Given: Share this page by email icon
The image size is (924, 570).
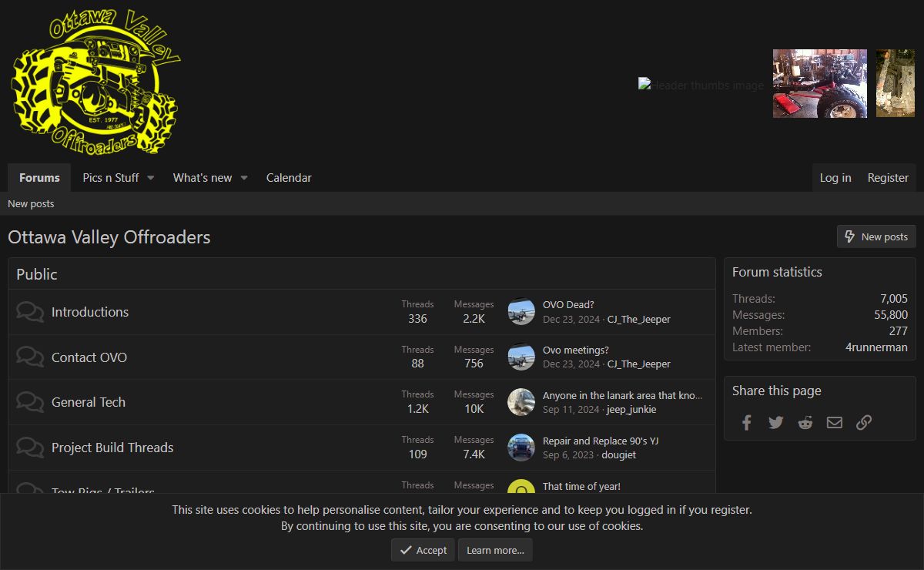Looking at the screenshot, I should pos(835,422).
